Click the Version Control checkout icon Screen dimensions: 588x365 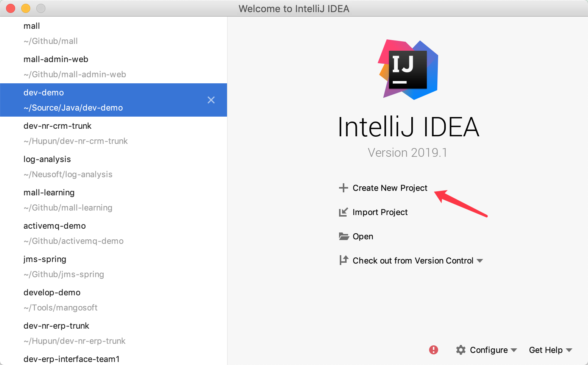[x=344, y=260]
